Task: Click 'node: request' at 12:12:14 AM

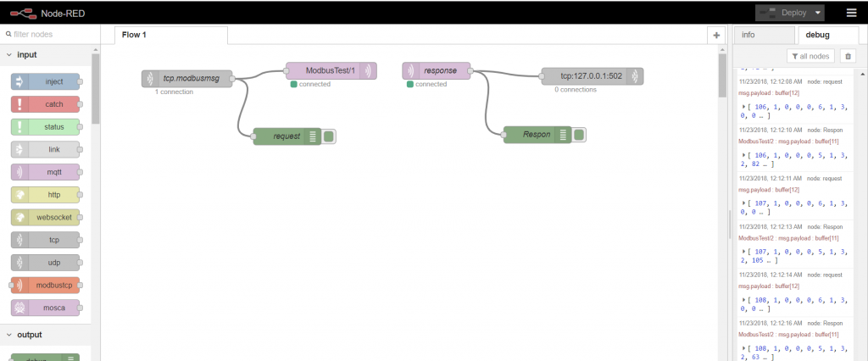Action: (825, 275)
